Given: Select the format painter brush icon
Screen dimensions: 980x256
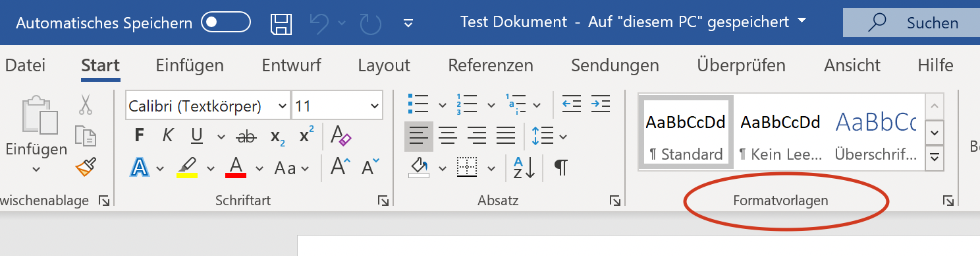Looking at the screenshot, I should 86,167.
